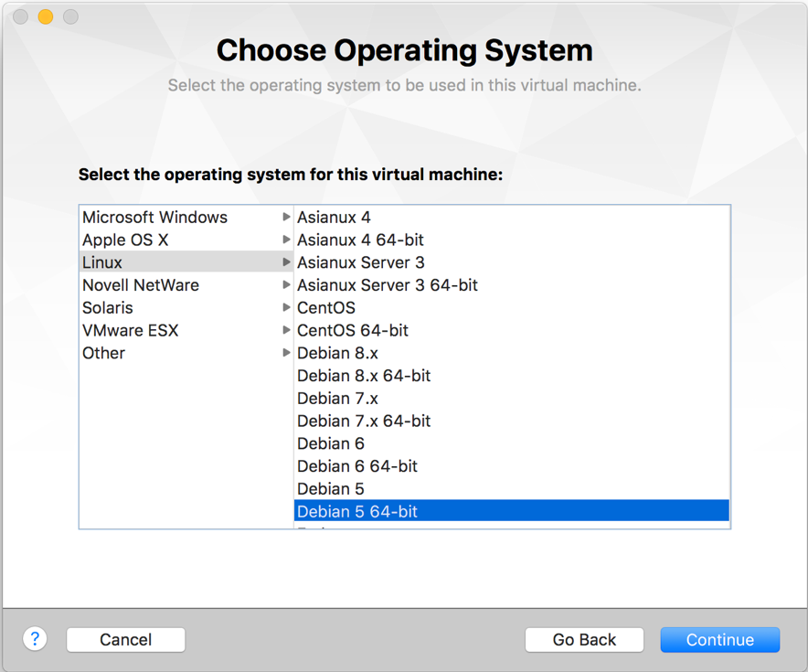Choose CentOS from the versions list

click(x=512, y=307)
